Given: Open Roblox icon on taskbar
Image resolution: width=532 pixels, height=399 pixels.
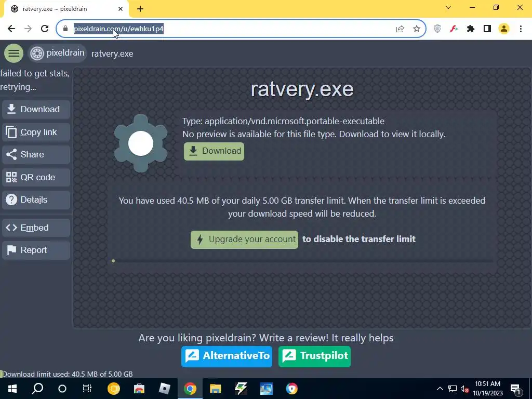Looking at the screenshot, I should (x=165, y=389).
